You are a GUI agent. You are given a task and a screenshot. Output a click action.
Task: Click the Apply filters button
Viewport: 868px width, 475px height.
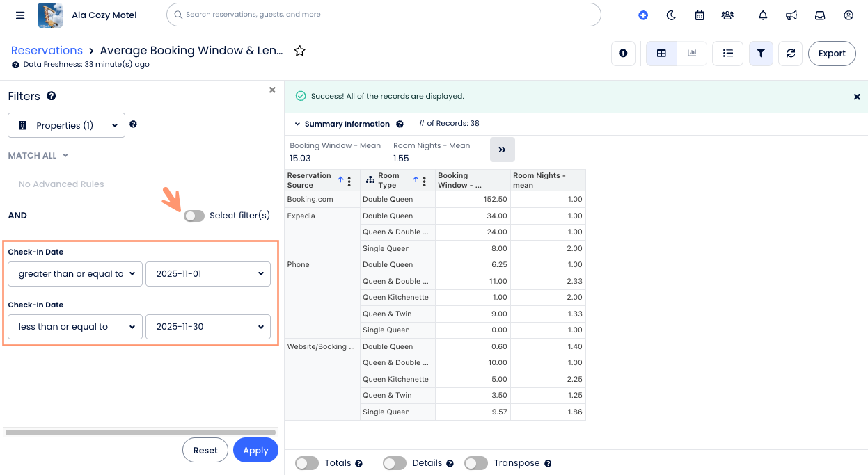pyautogui.click(x=255, y=450)
